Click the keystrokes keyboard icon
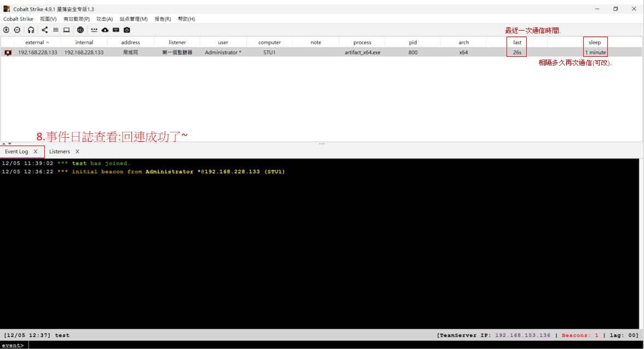The image size is (644, 349). 116,30
